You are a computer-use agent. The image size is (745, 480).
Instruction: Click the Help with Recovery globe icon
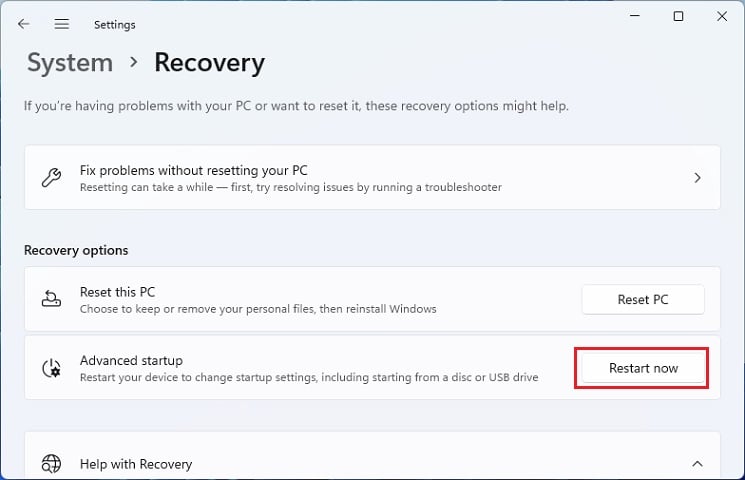pos(51,464)
